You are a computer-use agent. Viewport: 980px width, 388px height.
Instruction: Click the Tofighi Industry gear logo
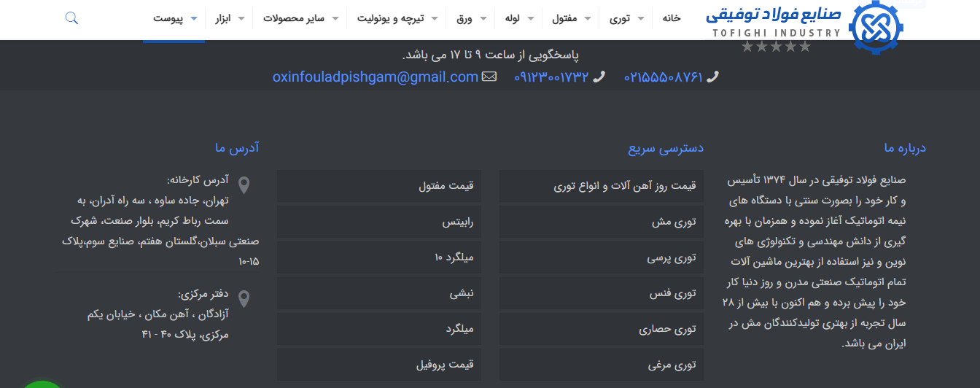(875, 28)
